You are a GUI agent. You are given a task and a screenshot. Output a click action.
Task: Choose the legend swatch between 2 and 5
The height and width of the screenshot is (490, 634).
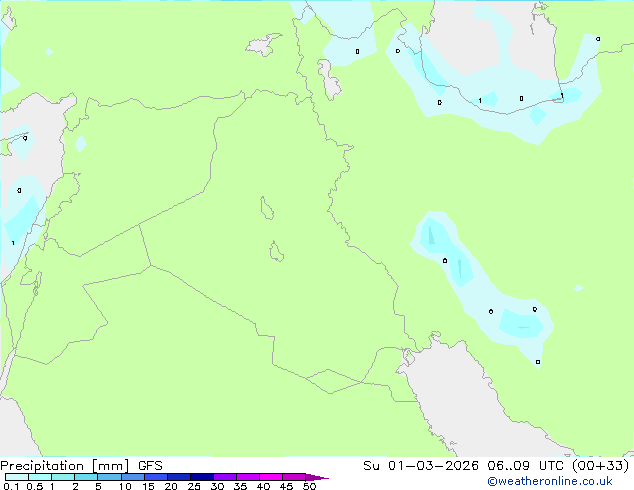point(86,477)
